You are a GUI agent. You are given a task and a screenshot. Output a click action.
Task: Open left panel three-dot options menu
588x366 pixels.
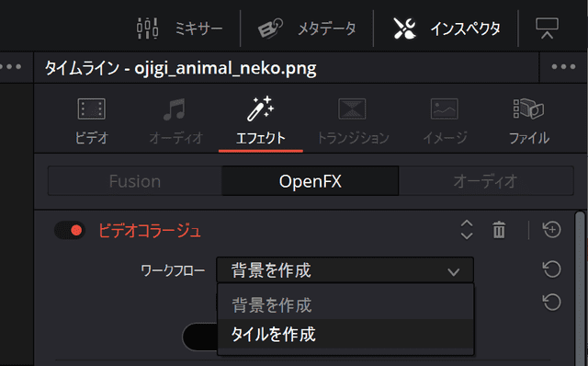pyautogui.click(x=10, y=67)
